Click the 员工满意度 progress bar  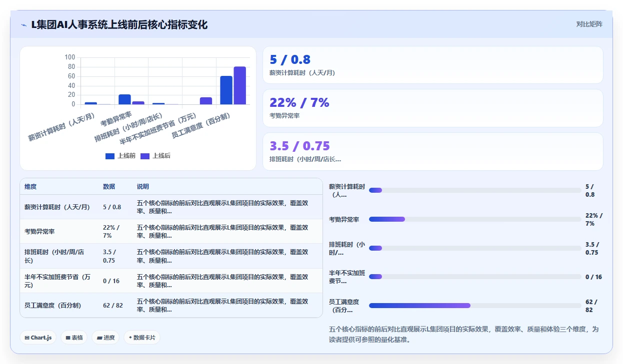475,306
